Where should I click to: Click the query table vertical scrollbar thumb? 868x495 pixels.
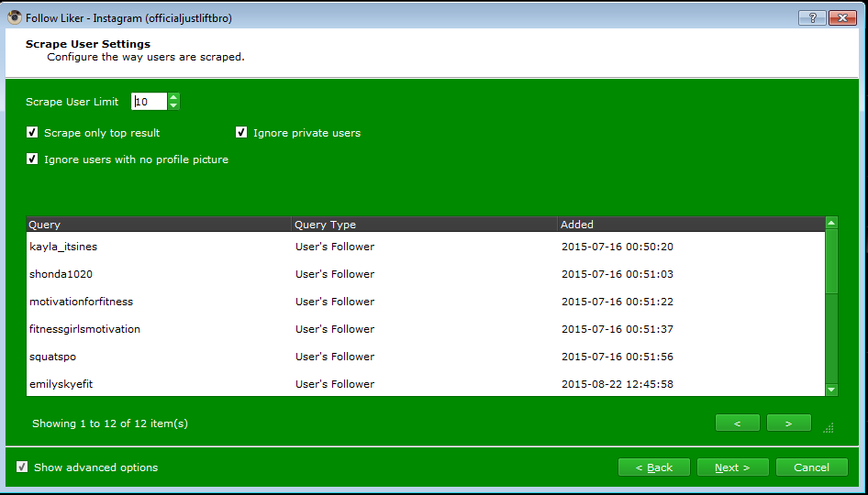click(x=831, y=261)
